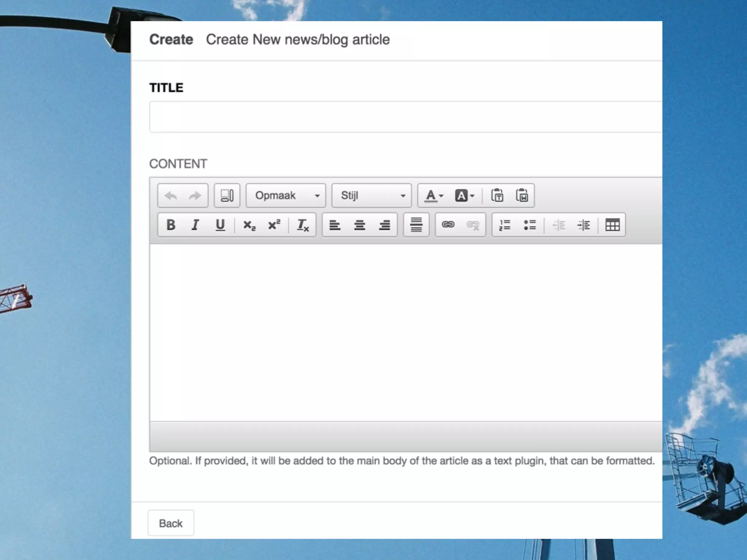Insert a hyperlink with link icon

tap(448, 225)
